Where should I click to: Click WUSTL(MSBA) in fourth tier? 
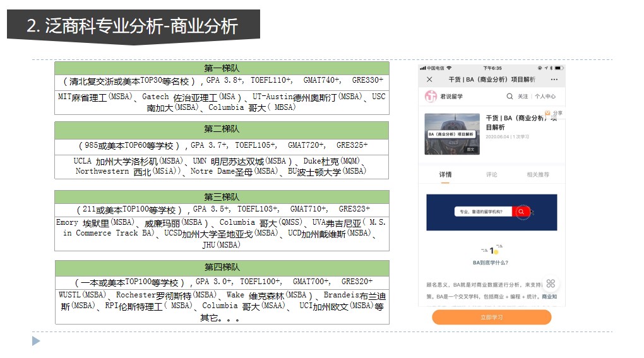pyautogui.click(x=83, y=295)
